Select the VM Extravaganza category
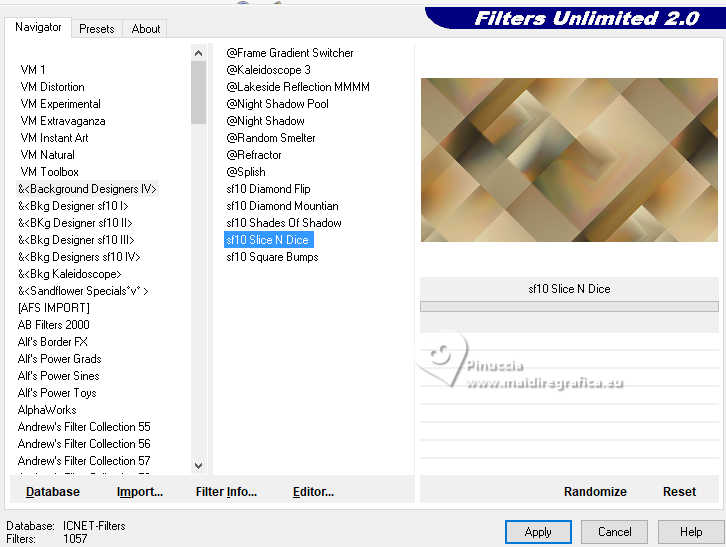 tap(63, 121)
